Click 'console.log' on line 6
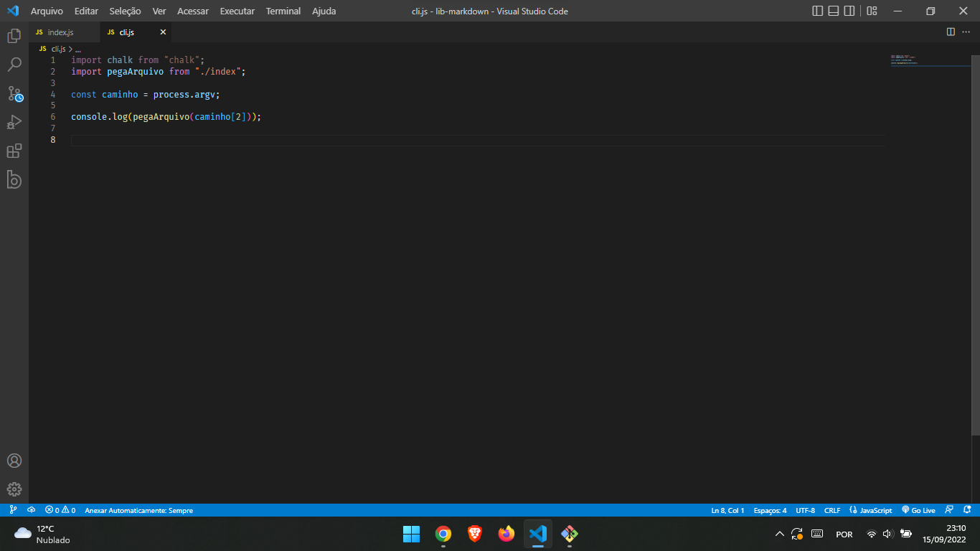This screenshot has width=980, height=551. click(99, 116)
